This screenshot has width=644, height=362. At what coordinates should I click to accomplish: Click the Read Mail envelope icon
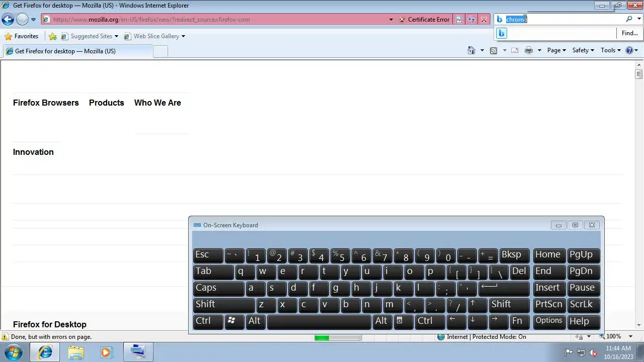point(515,50)
